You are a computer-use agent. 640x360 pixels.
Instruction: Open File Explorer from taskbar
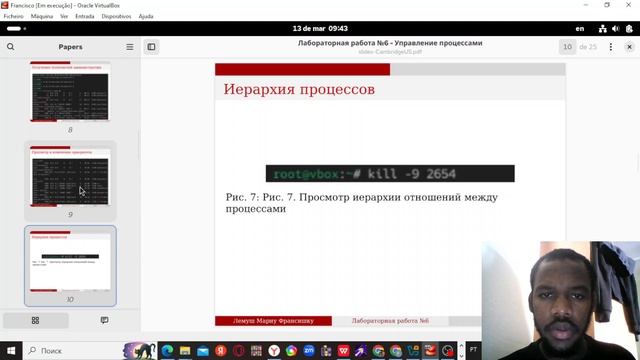click(x=185, y=351)
